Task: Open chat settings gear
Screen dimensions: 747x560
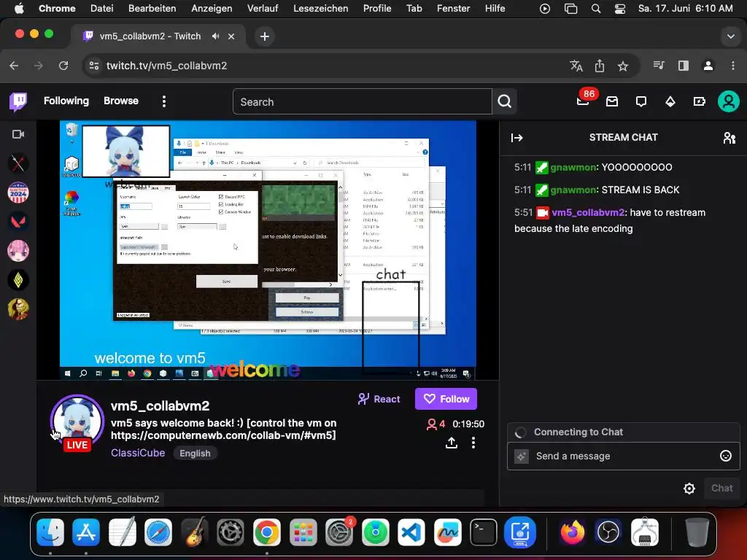Action: (689, 488)
